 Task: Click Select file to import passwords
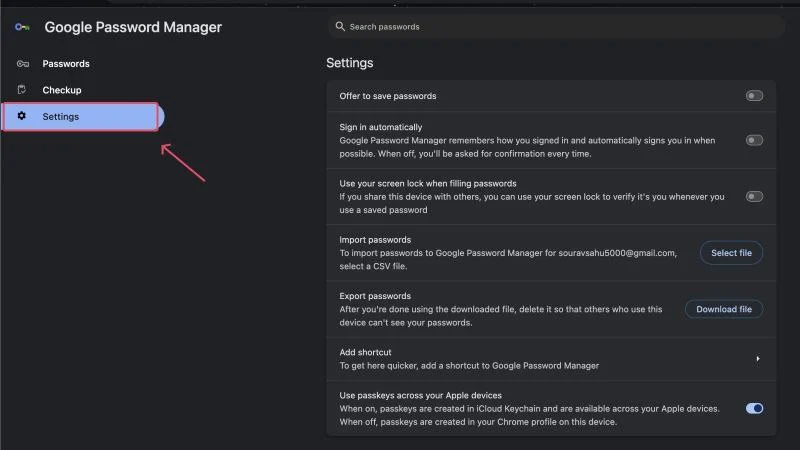pos(731,253)
